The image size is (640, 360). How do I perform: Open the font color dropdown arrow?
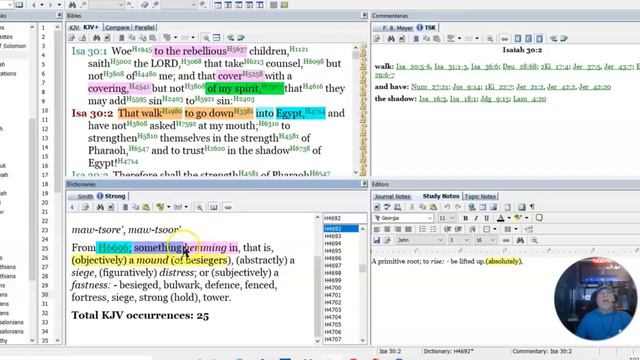click(x=509, y=218)
